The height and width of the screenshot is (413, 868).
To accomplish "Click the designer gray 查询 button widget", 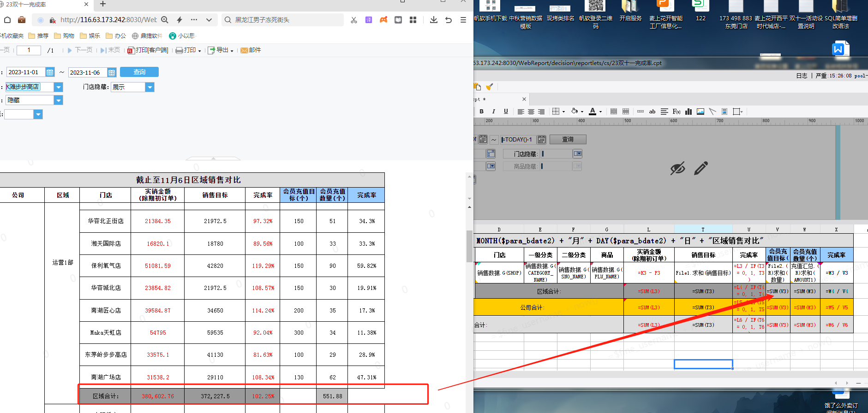I will (568, 139).
